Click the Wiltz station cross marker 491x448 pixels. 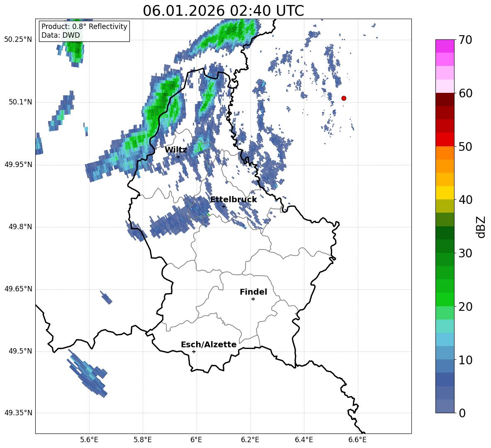(x=178, y=157)
